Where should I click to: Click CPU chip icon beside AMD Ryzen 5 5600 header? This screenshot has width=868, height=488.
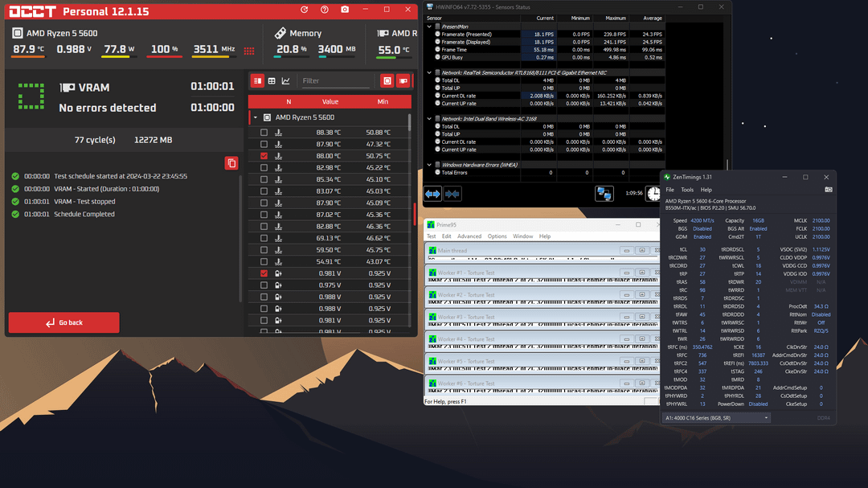18,33
